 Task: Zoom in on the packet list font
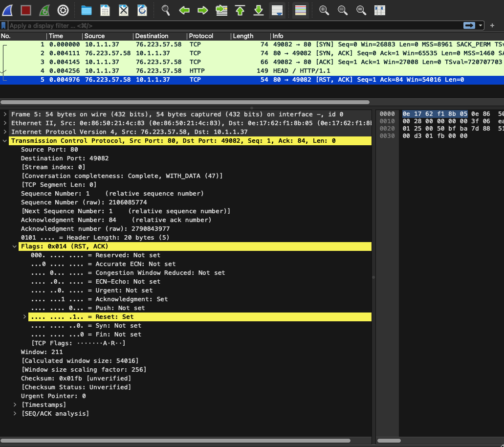[x=324, y=10]
